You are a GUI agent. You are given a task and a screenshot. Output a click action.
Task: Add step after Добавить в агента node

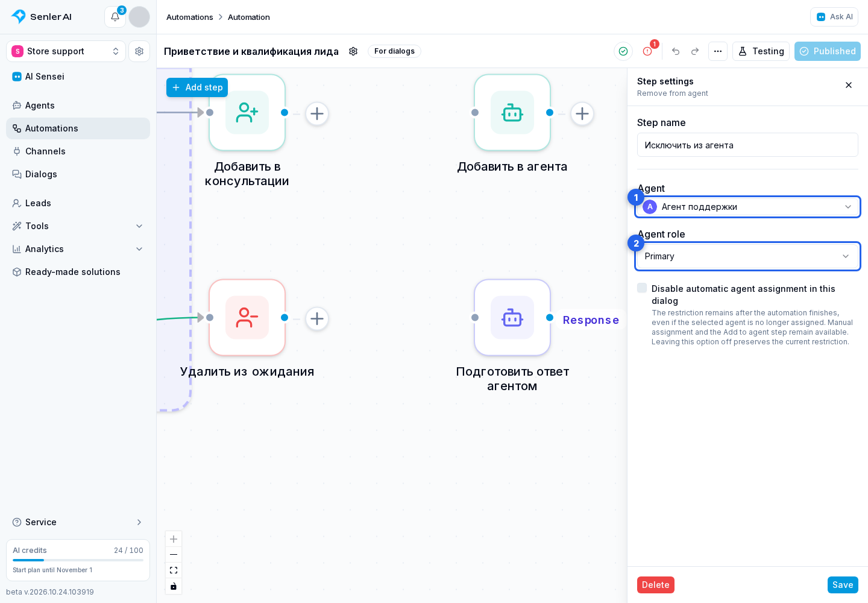(582, 113)
